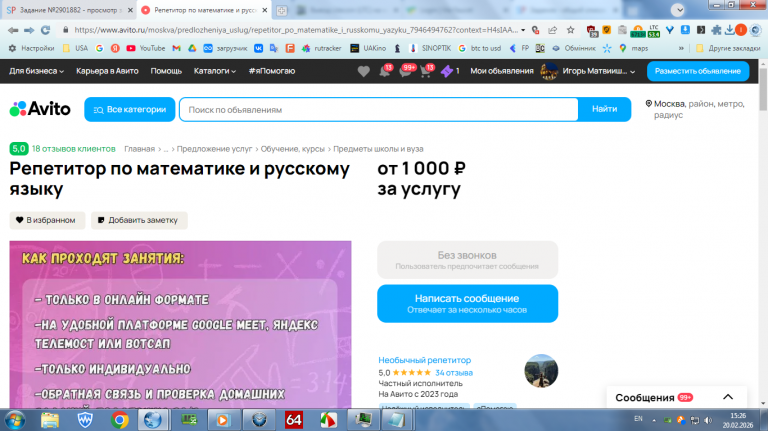Open Avito shopping cart icon
768x431 pixels.
coord(426,72)
